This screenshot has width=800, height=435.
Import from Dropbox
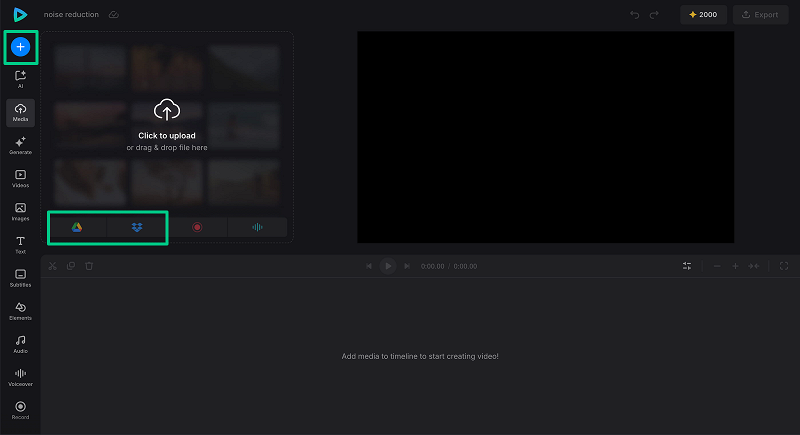(x=137, y=227)
